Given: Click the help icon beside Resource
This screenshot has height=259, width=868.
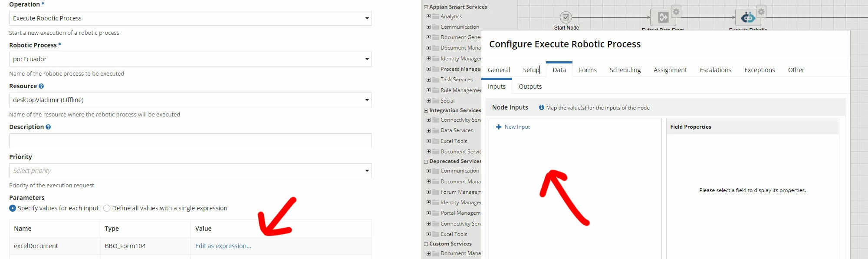Looking at the screenshot, I should click(x=41, y=86).
